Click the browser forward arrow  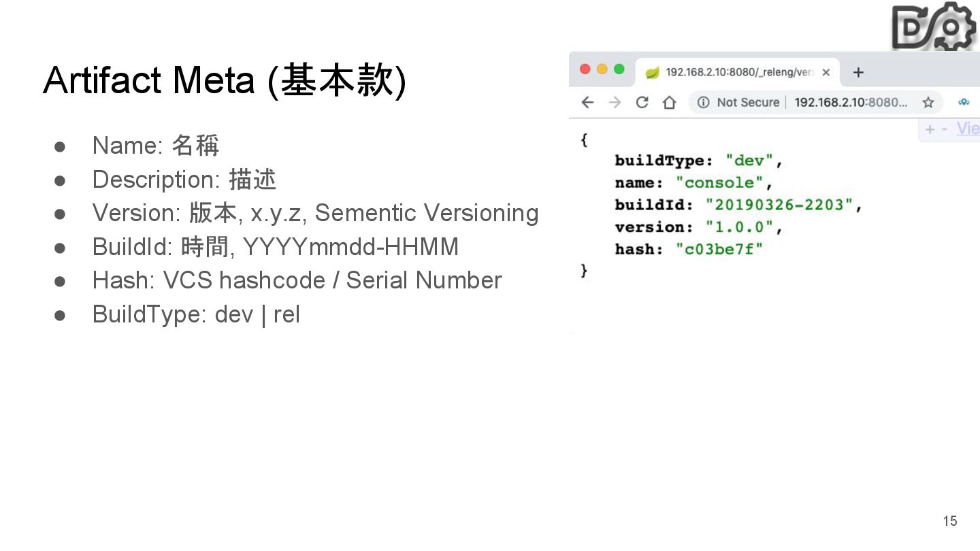[615, 102]
